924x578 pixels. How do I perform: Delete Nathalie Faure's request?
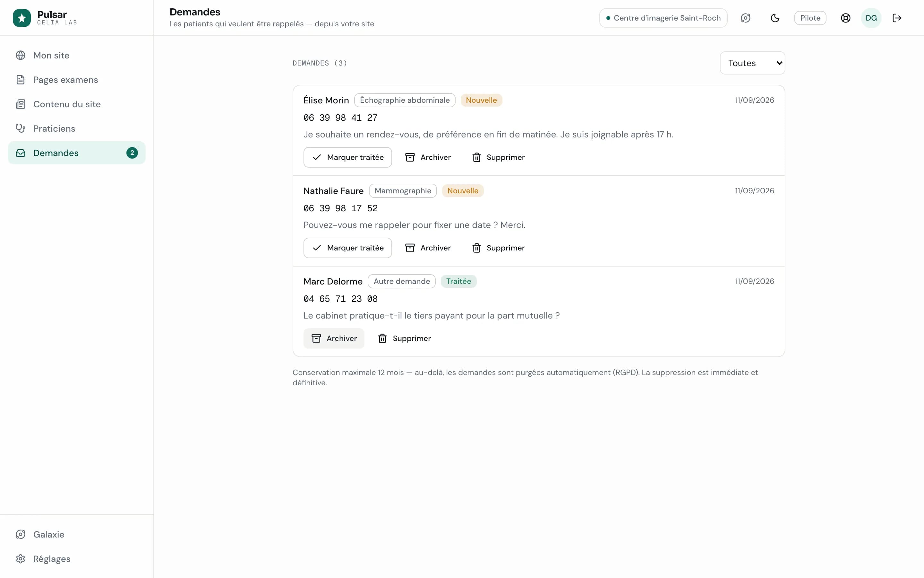(498, 248)
